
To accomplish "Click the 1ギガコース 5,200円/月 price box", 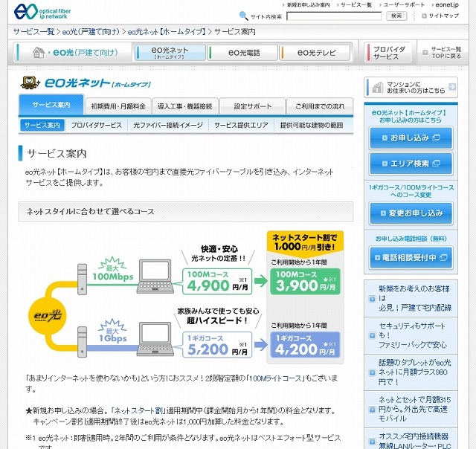I will 217,345.
